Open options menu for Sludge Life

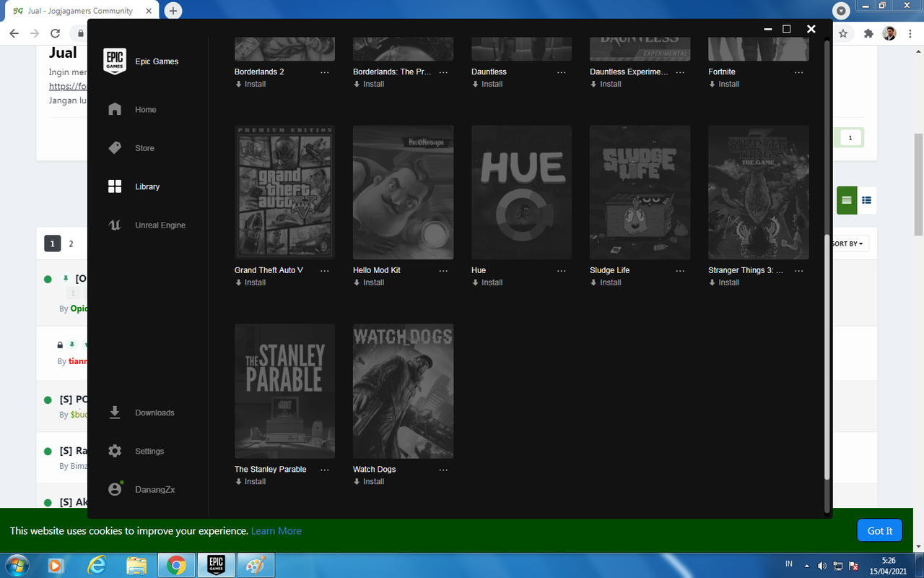[x=680, y=271]
